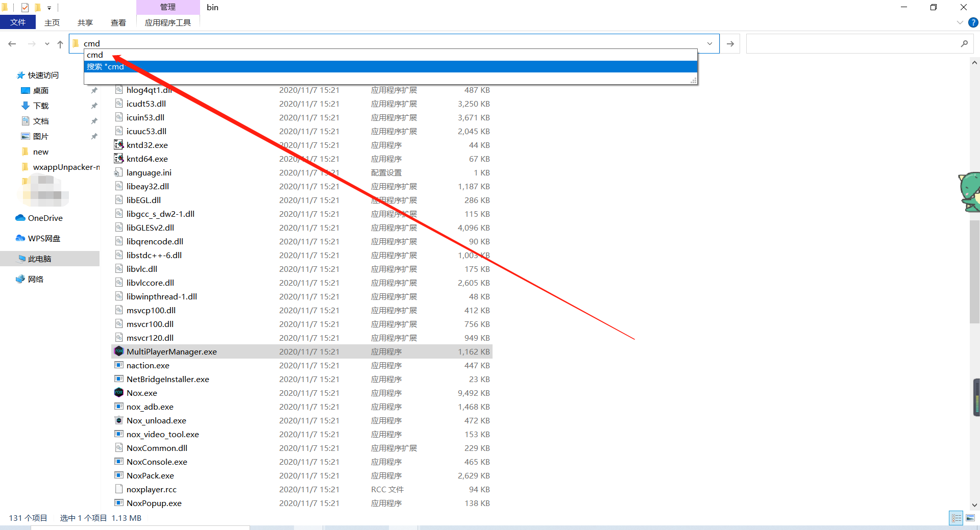Screen dimensions: 980x530
Task: Click the search magnifier icon
Action: click(x=964, y=44)
